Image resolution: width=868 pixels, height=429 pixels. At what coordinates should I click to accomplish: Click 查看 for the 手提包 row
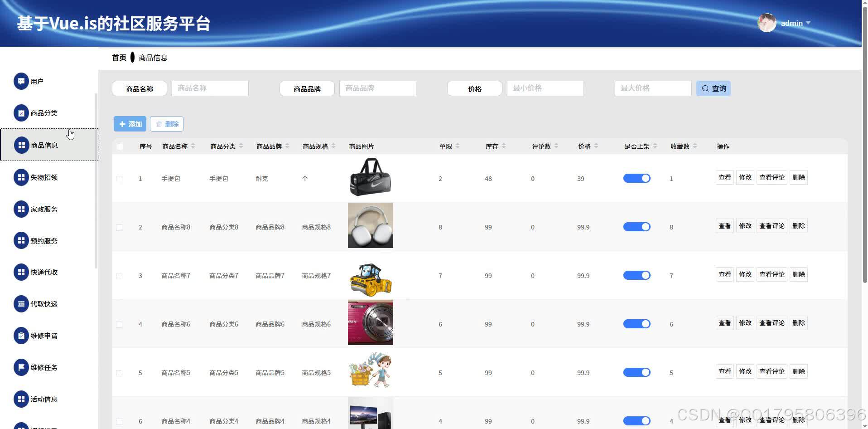[725, 177]
